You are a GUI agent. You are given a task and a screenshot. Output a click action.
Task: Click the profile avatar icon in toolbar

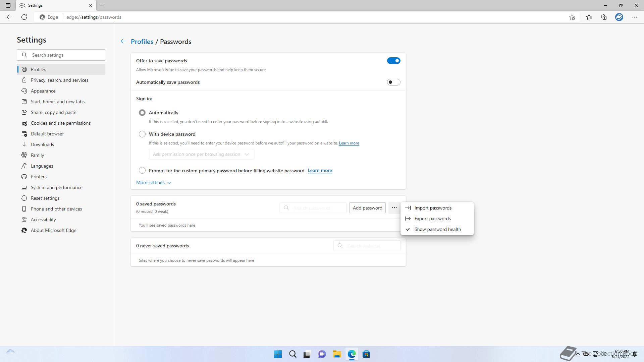point(619,17)
